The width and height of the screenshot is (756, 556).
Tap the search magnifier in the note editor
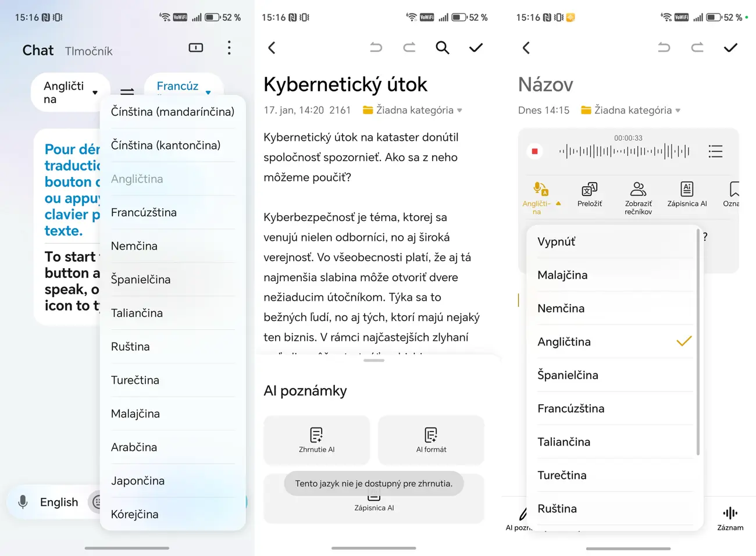pyautogui.click(x=442, y=48)
